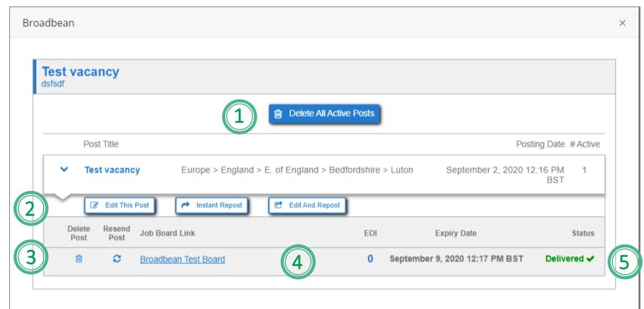Click the Broadbean dialog title text
This screenshot has width=644, height=309.
(x=49, y=23)
